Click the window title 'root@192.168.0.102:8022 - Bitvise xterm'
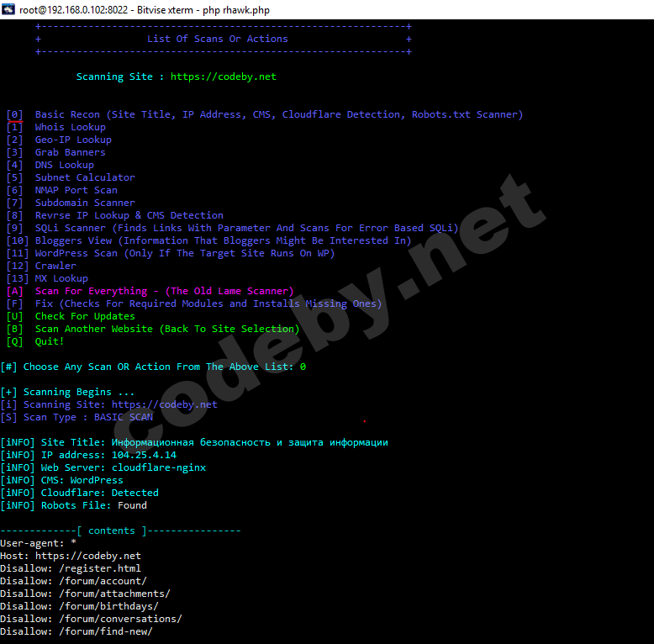 point(106,10)
